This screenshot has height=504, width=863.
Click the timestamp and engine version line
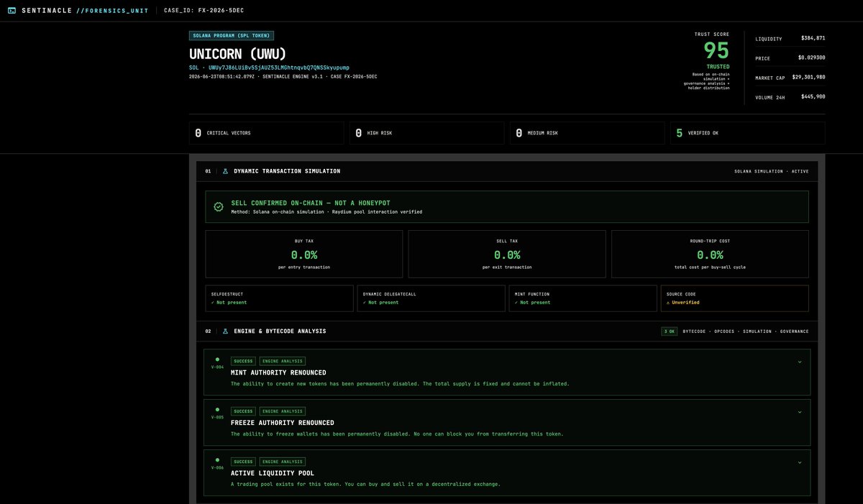tap(283, 76)
